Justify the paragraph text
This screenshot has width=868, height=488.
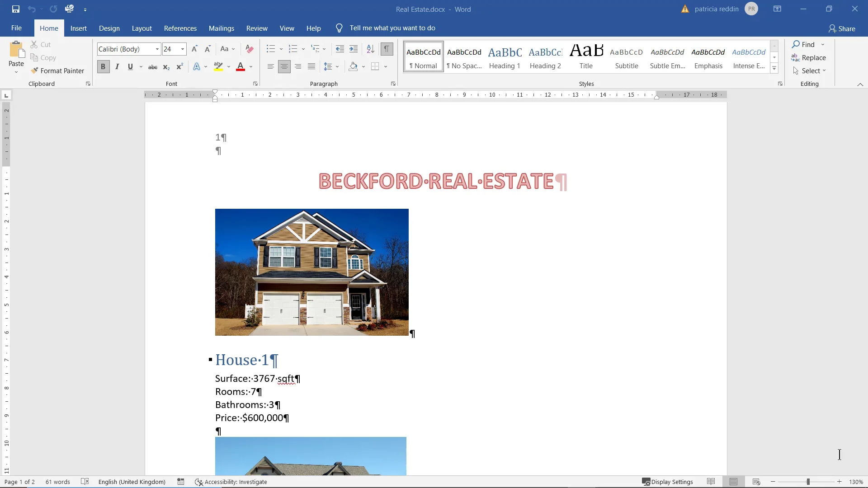[311, 67]
